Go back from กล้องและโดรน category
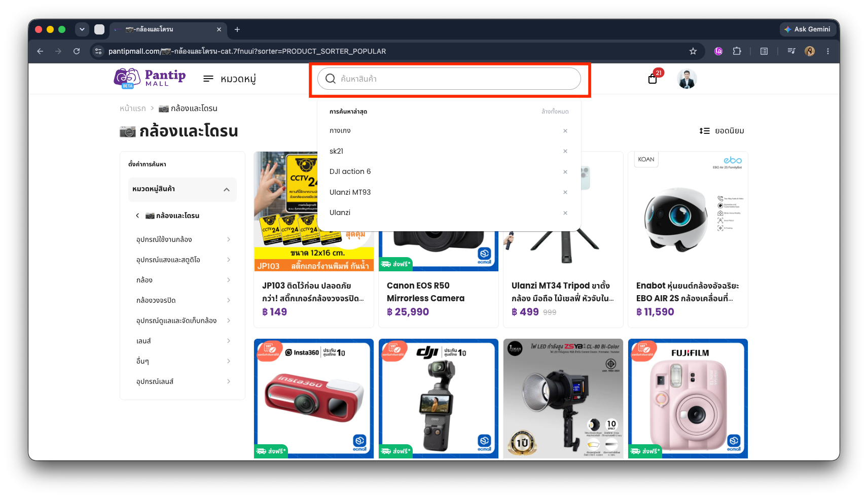The width and height of the screenshot is (868, 498). tap(137, 216)
